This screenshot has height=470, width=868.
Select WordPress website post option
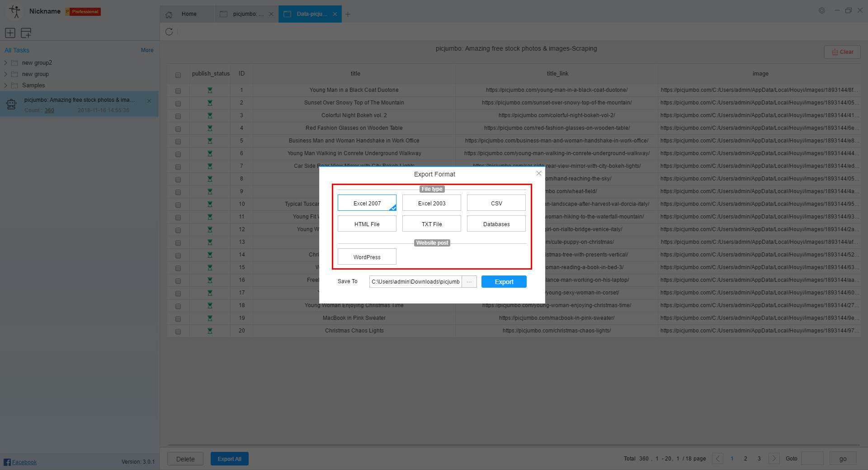point(367,257)
